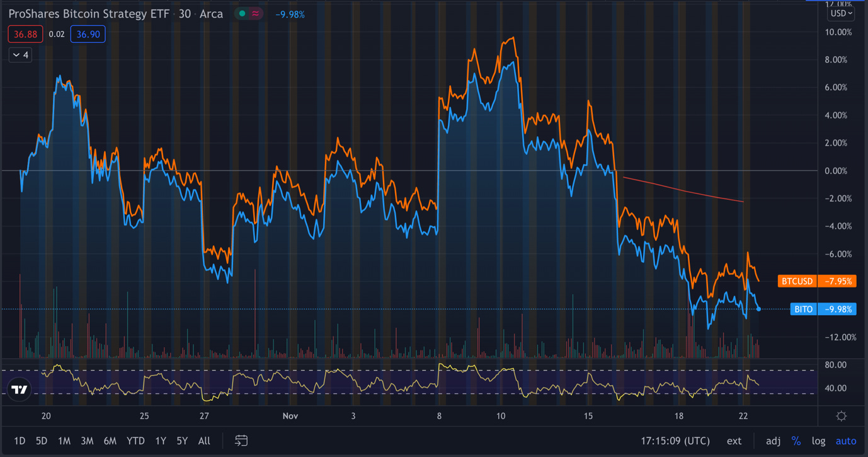Toggle logarithmic scale 'log'
Image resolution: width=868 pixels, height=457 pixels.
click(818, 441)
